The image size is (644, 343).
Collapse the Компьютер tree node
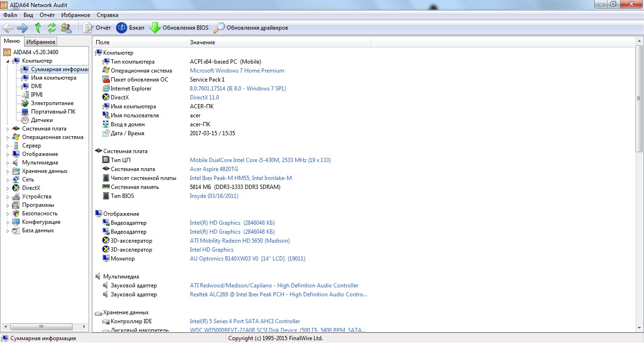pyautogui.click(x=8, y=61)
